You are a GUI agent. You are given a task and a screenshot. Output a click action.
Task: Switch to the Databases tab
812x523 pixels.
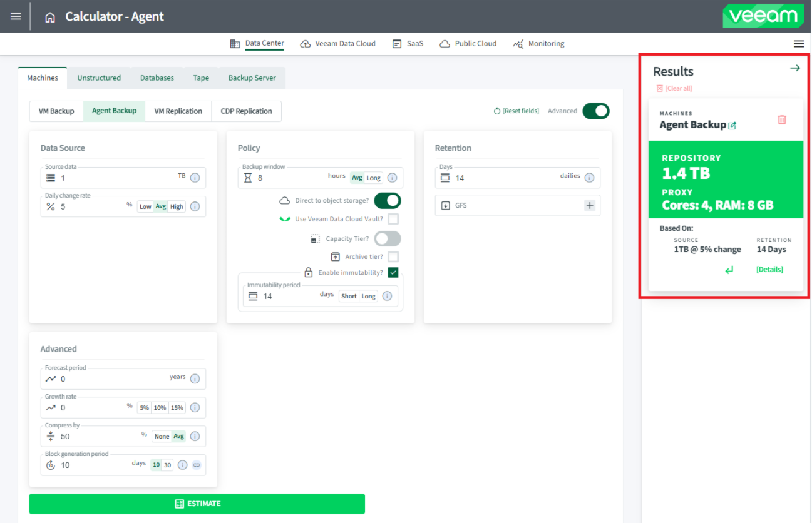157,78
